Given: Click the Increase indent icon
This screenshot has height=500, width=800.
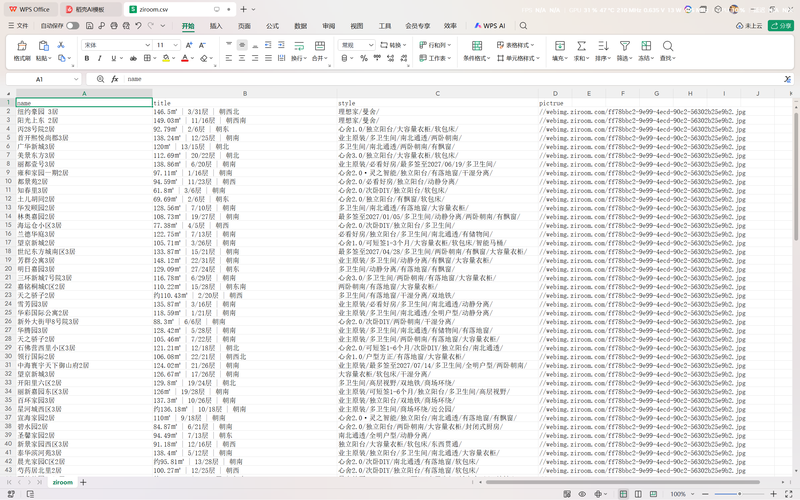Looking at the screenshot, I should pyautogui.click(x=281, y=45).
